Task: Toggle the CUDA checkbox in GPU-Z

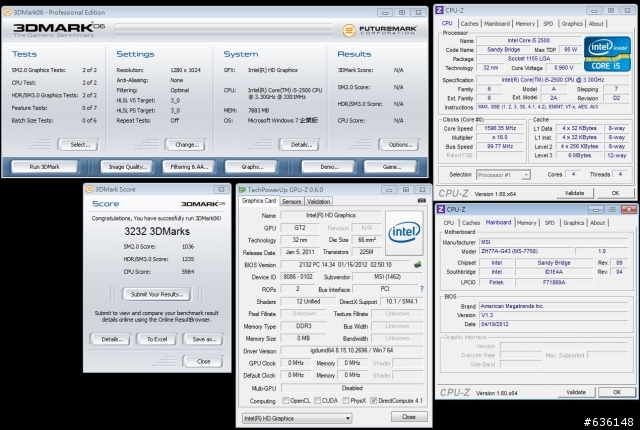Action: coord(317,401)
